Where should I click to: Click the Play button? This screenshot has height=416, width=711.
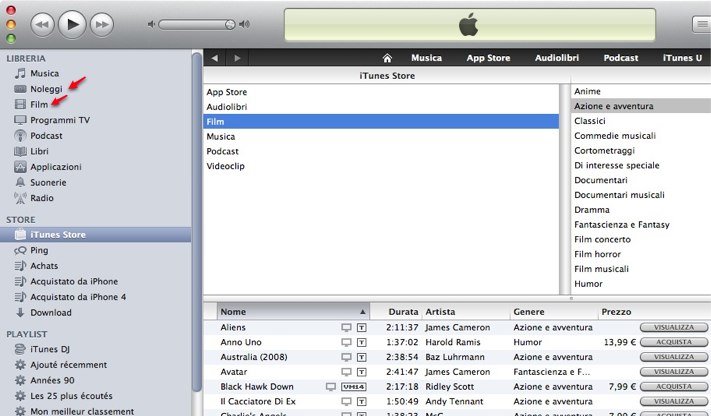click(x=72, y=24)
